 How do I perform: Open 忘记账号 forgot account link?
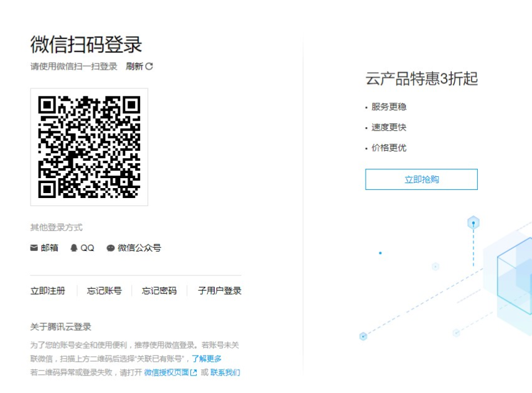tap(104, 291)
